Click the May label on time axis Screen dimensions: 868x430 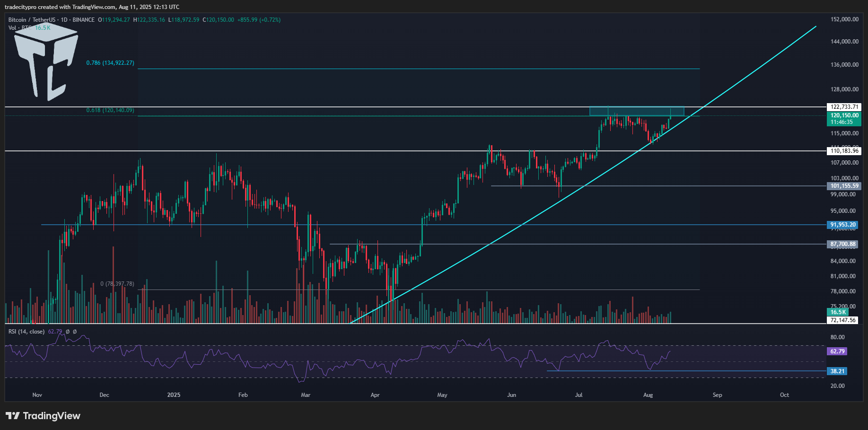[442, 395]
